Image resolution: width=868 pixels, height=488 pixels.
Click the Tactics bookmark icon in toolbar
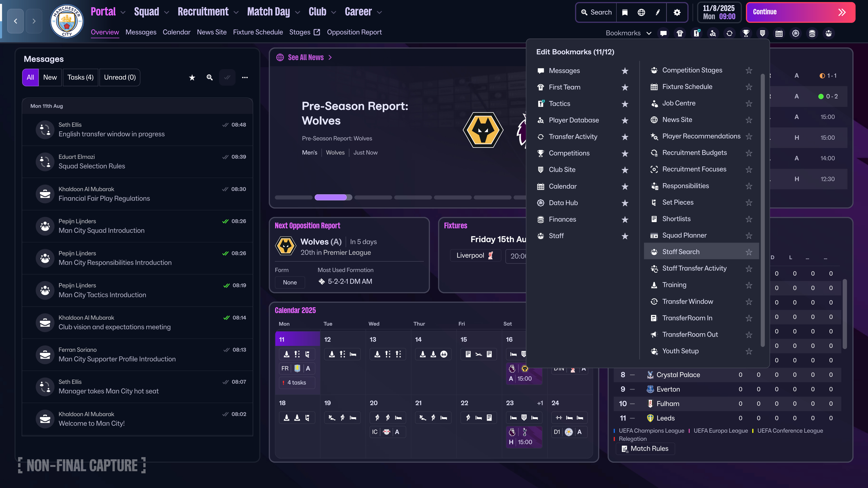click(x=696, y=33)
